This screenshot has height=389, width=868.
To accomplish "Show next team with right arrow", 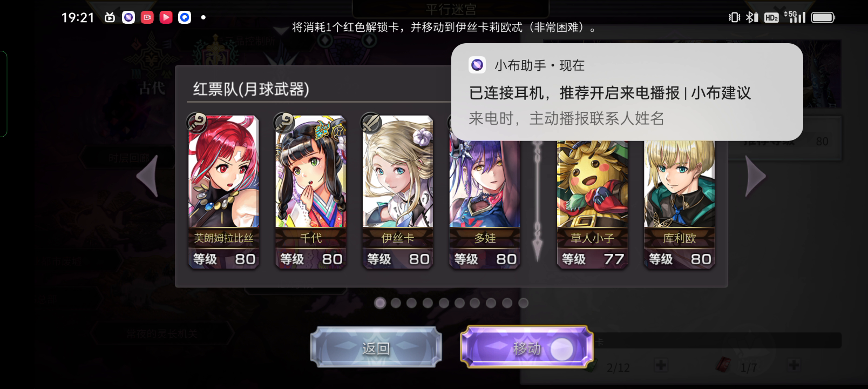I will pos(755,176).
